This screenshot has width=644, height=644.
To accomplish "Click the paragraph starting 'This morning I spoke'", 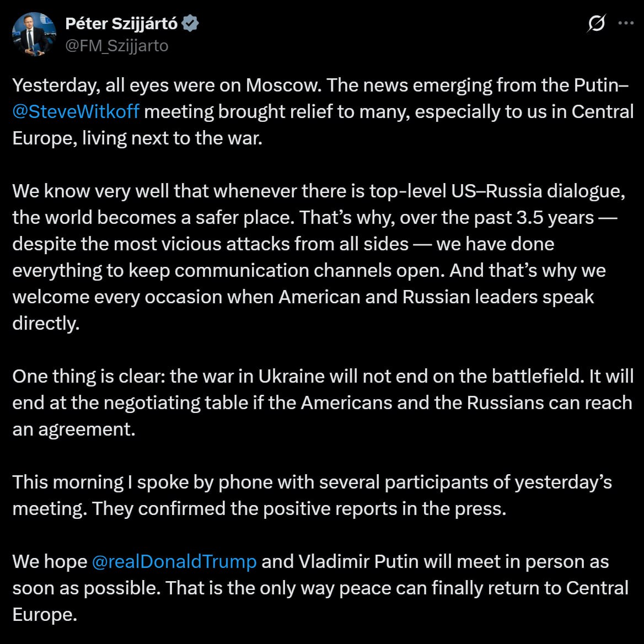I will coord(312,495).
